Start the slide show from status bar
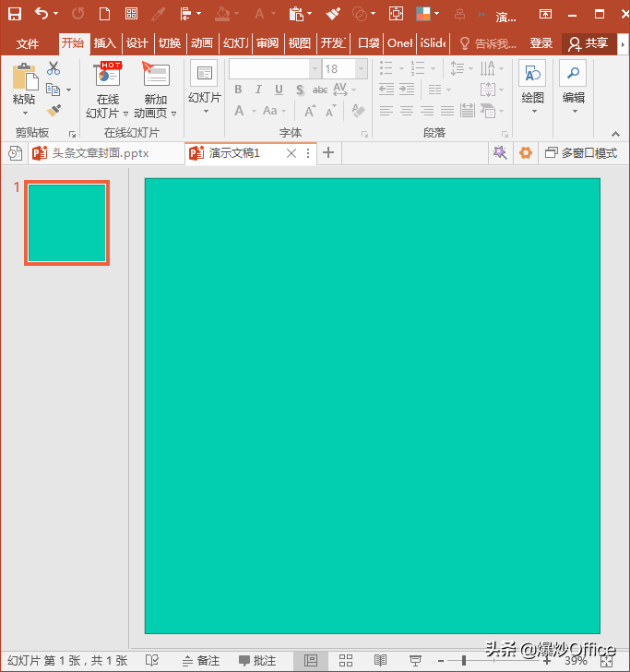This screenshot has height=672, width=630. pyautogui.click(x=415, y=660)
